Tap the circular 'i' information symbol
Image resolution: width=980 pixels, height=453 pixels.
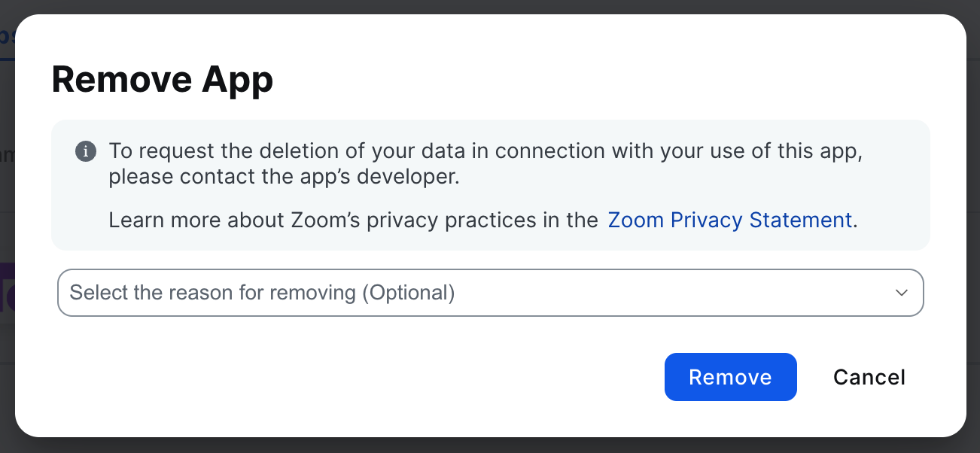pyautogui.click(x=86, y=151)
